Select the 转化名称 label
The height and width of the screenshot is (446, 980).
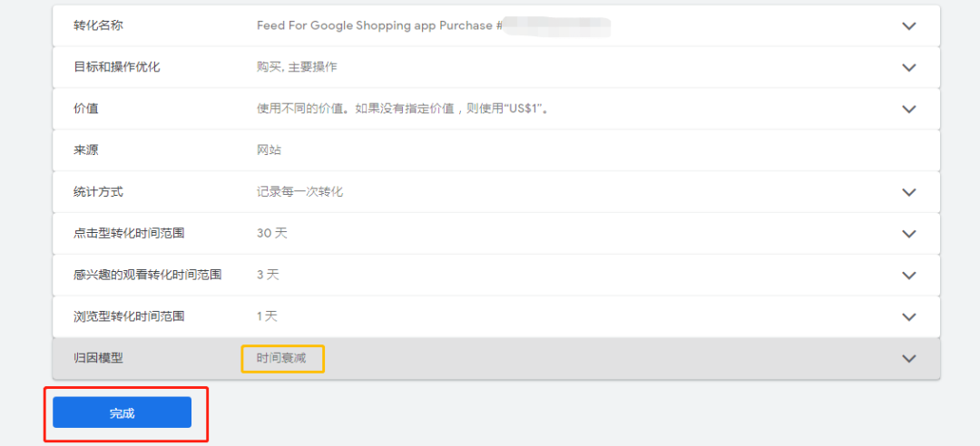(98, 25)
